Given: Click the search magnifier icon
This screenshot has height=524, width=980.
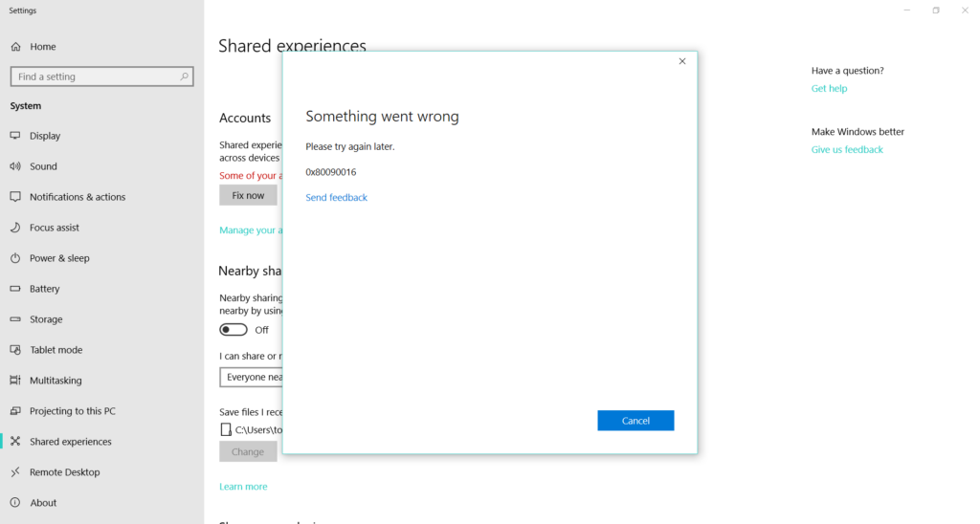Looking at the screenshot, I should click(x=184, y=76).
